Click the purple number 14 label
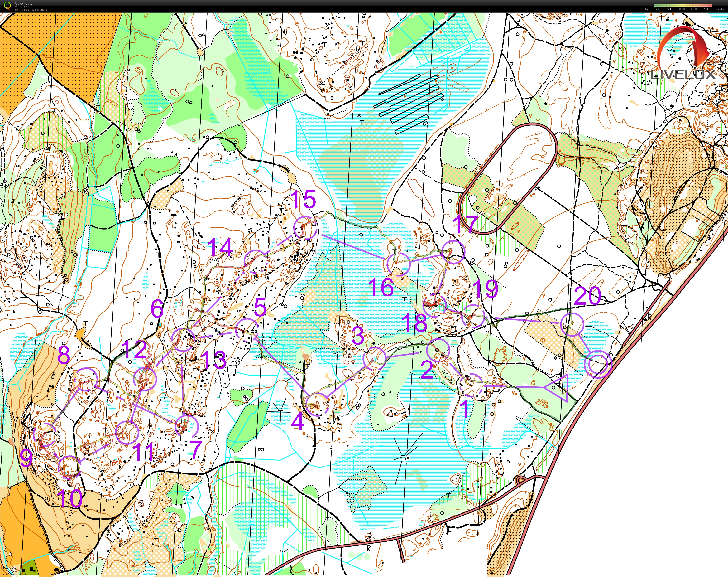The height and width of the screenshot is (577, 728). pyautogui.click(x=220, y=248)
